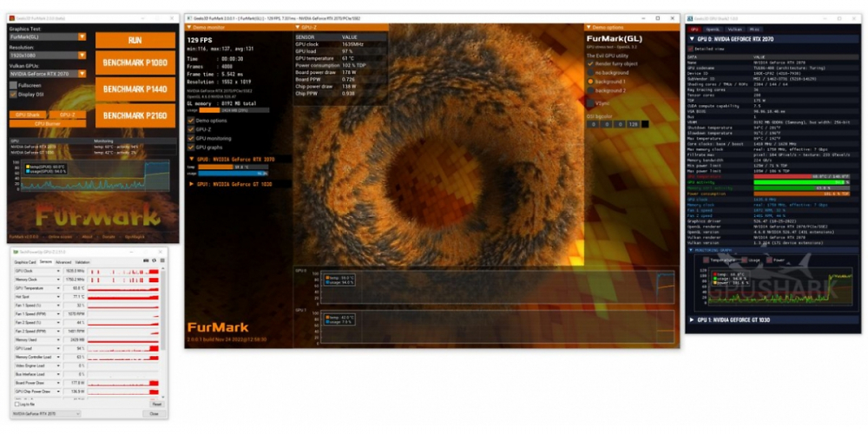
Task: Launch BENCHMARK P1080 preset
Action: [135, 63]
